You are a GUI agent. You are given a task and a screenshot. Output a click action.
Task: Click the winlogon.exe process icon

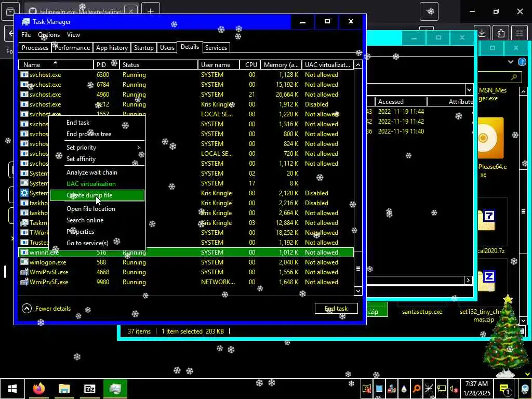(24, 262)
